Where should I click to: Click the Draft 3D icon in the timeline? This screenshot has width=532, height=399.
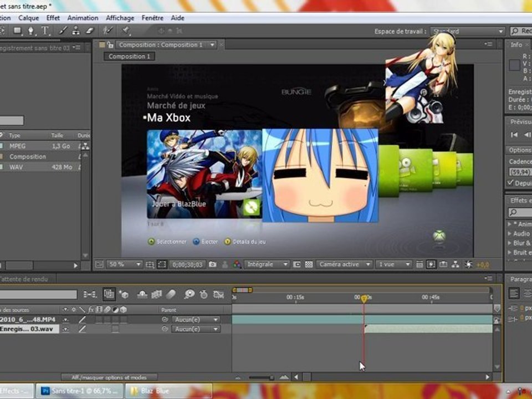point(124,294)
